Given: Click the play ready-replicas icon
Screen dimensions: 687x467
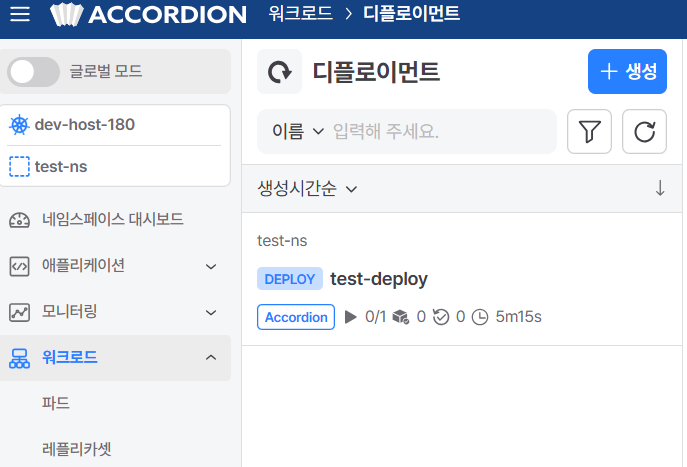Looking at the screenshot, I should (351, 317).
